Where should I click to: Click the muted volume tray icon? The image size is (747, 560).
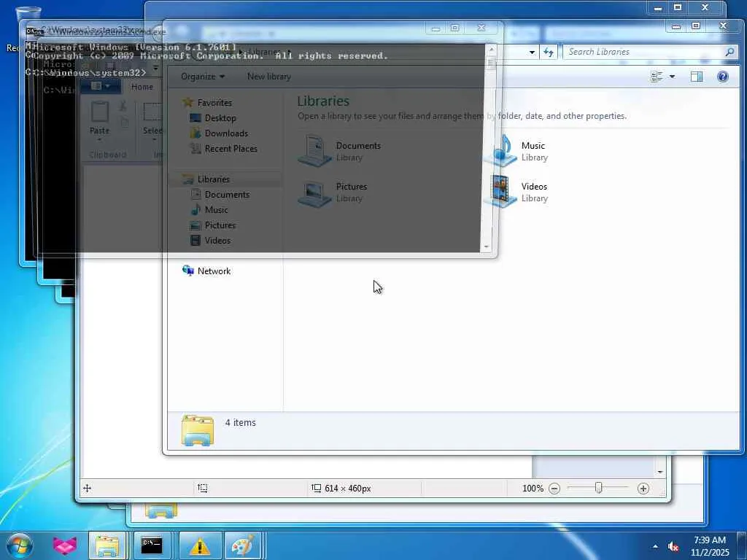(673, 547)
